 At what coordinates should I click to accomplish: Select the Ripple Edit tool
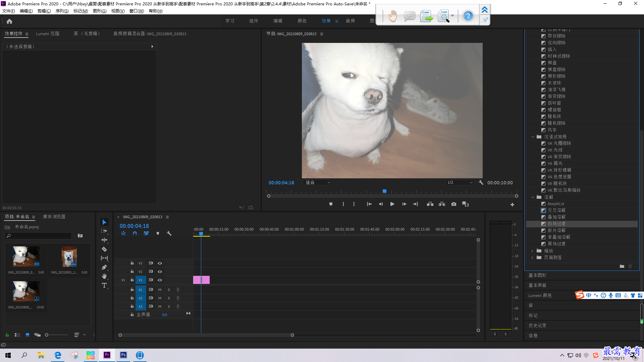click(x=104, y=240)
